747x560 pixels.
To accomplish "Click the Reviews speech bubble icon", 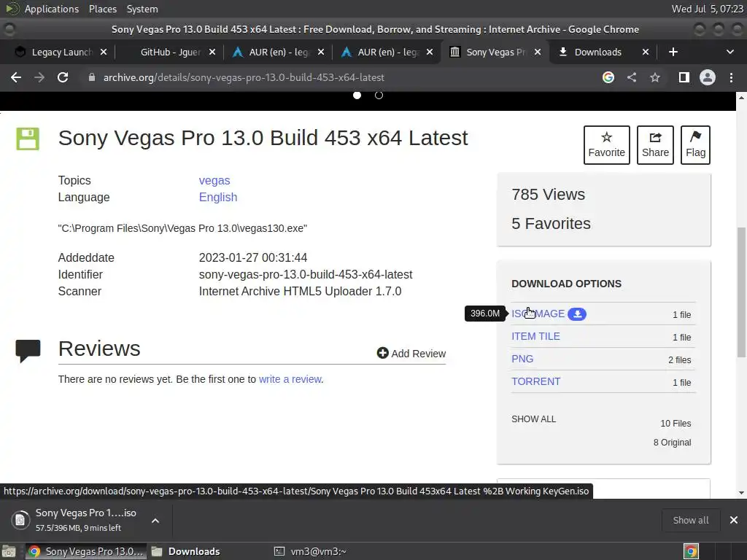I will click(x=28, y=351).
